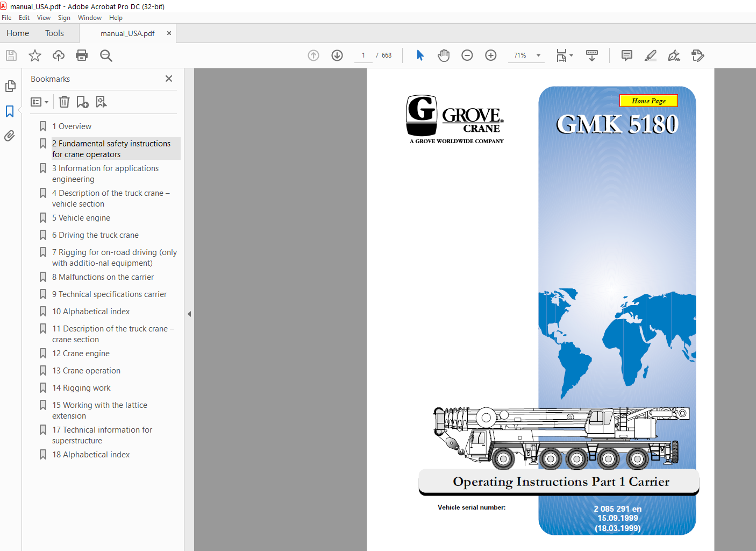This screenshot has height=551, width=756.
Task: Switch to the Home tab
Action: click(18, 33)
